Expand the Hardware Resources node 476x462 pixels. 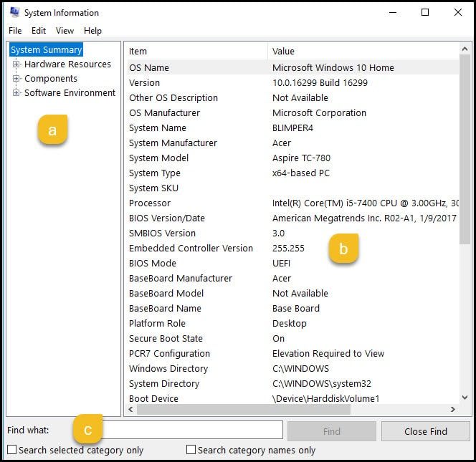coord(16,64)
